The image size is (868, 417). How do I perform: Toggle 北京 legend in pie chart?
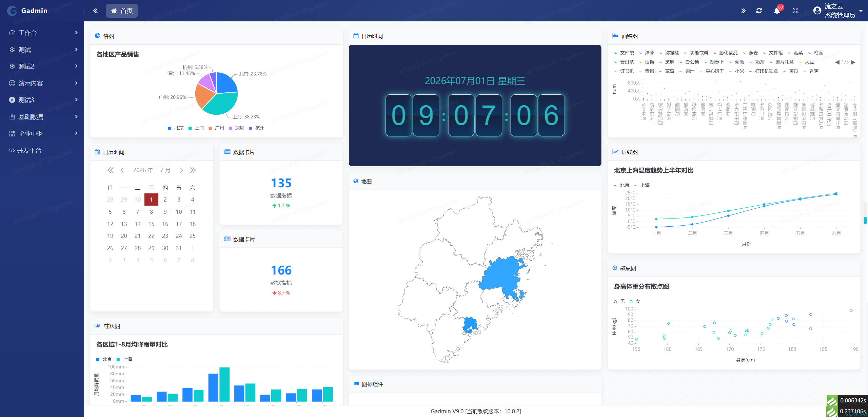[176, 128]
